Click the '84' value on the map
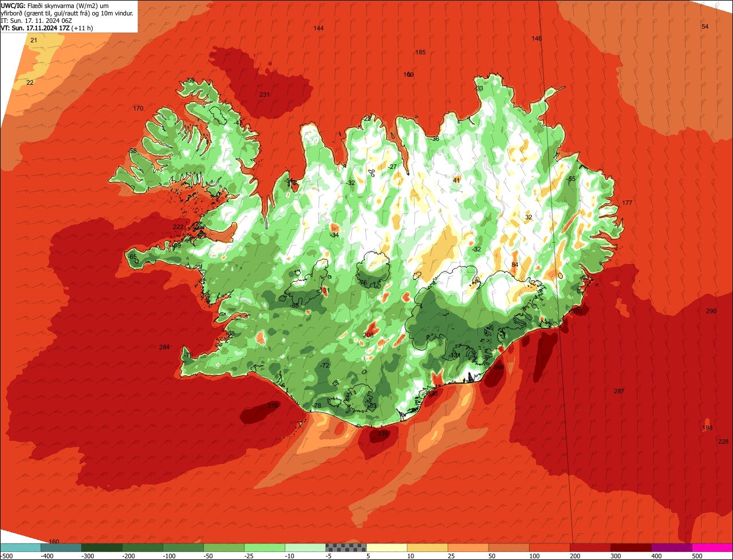This screenshot has width=733, height=560. [515, 265]
